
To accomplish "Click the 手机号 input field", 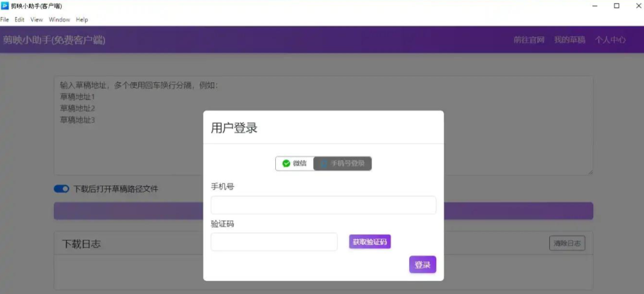I will pyautogui.click(x=324, y=205).
